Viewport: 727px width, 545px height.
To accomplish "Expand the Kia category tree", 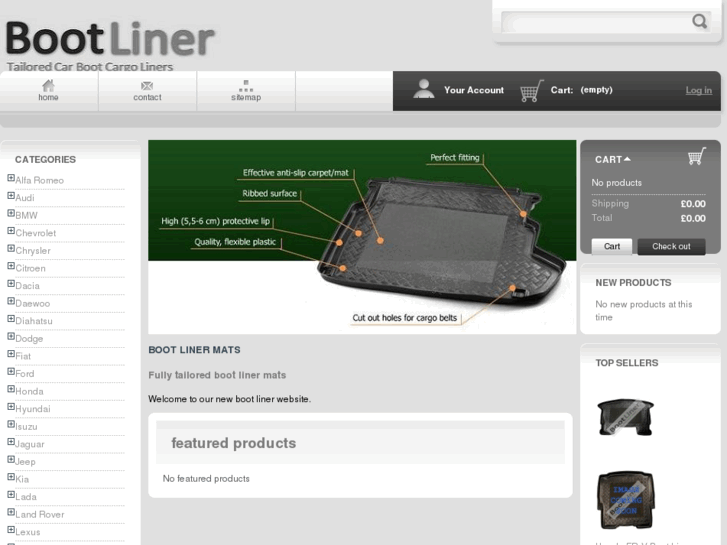I will [x=11, y=478].
